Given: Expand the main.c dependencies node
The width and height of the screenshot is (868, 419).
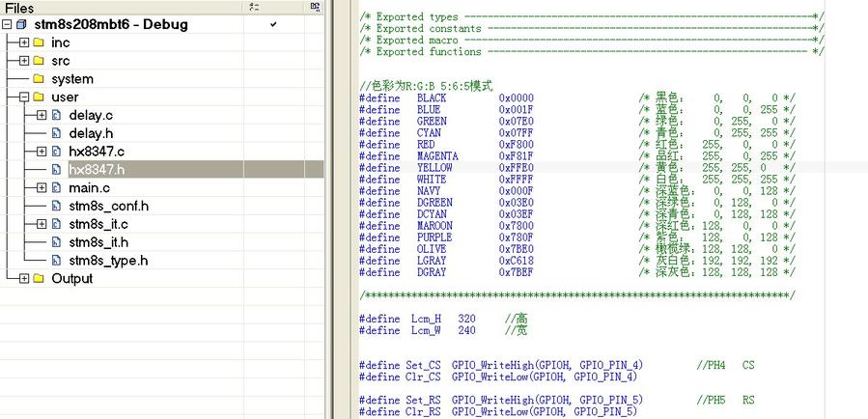Looking at the screenshot, I should (42, 187).
